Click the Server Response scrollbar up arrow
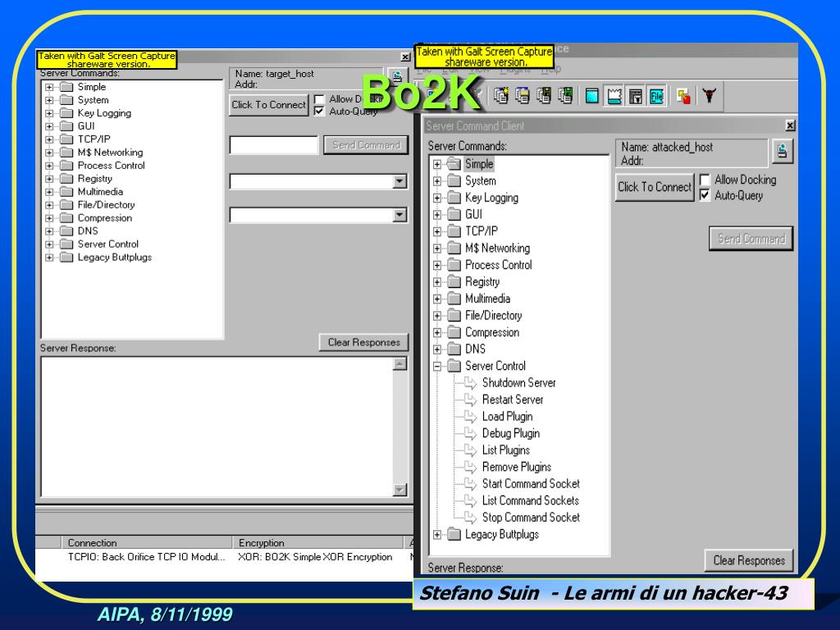The height and width of the screenshot is (630, 840). pos(399,364)
